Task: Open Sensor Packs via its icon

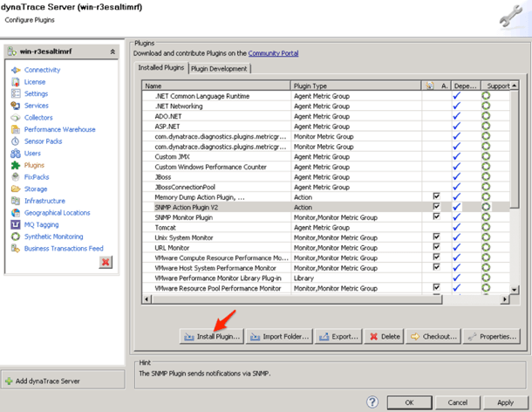Action: (16, 141)
